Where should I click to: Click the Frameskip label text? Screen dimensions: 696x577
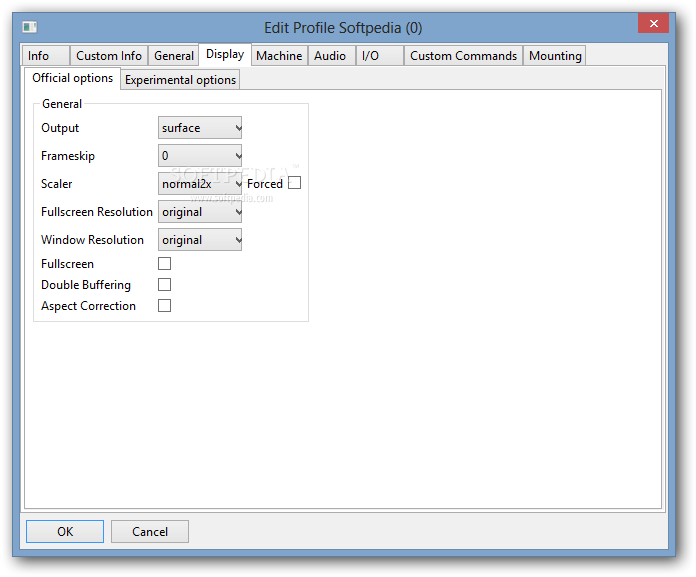pos(68,156)
